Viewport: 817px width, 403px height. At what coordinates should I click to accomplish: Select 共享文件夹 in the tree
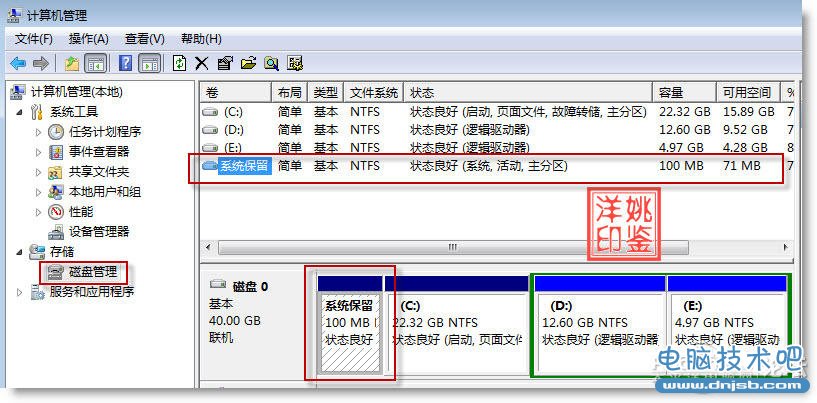point(98,172)
